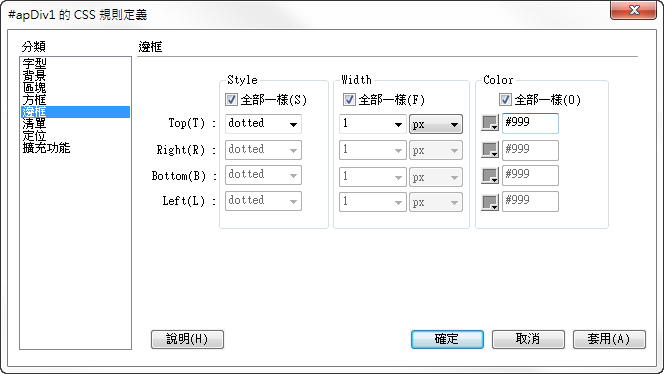Screen dimensions: 664x374
Task: Toggle 全部一樣(O) checkbox under Color
Action: (x=505, y=100)
